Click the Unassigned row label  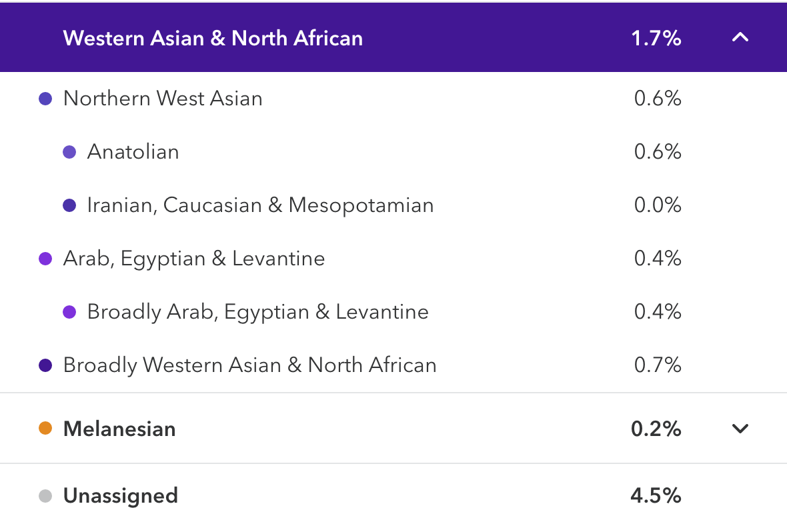click(121, 496)
